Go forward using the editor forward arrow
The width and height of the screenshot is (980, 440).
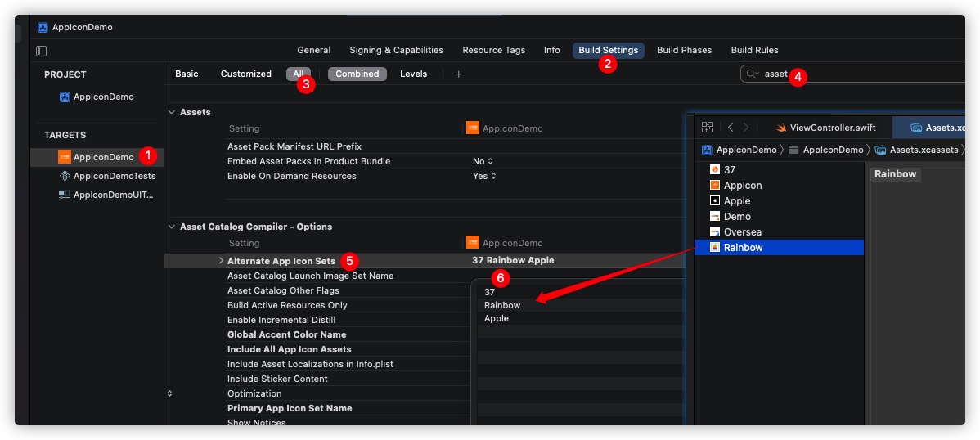pyautogui.click(x=745, y=128)
